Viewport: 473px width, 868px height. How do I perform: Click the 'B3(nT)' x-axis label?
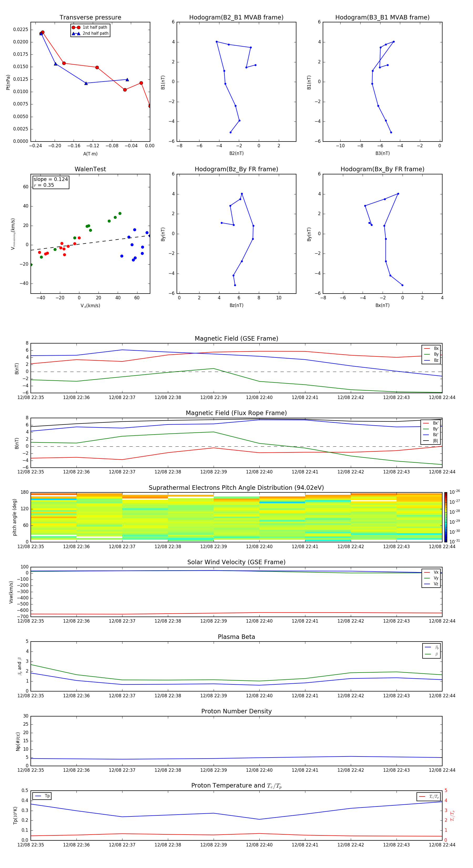pyautogui.click(x=382, y=153)
